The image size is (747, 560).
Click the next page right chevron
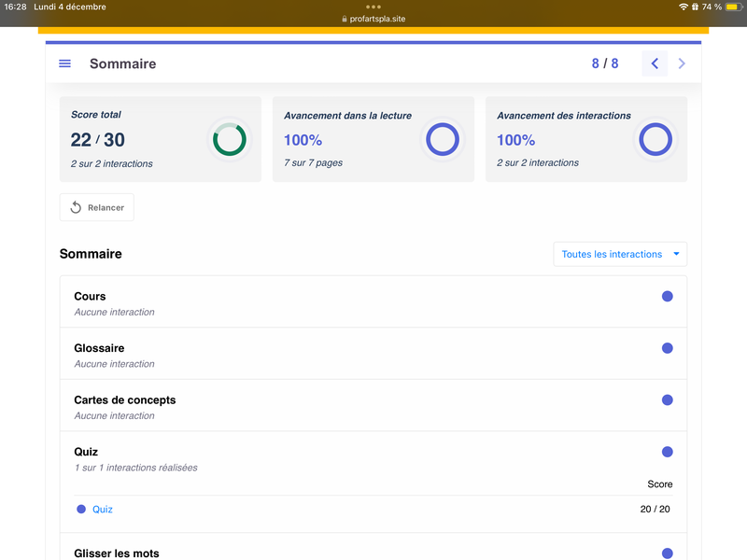(682, 63)
